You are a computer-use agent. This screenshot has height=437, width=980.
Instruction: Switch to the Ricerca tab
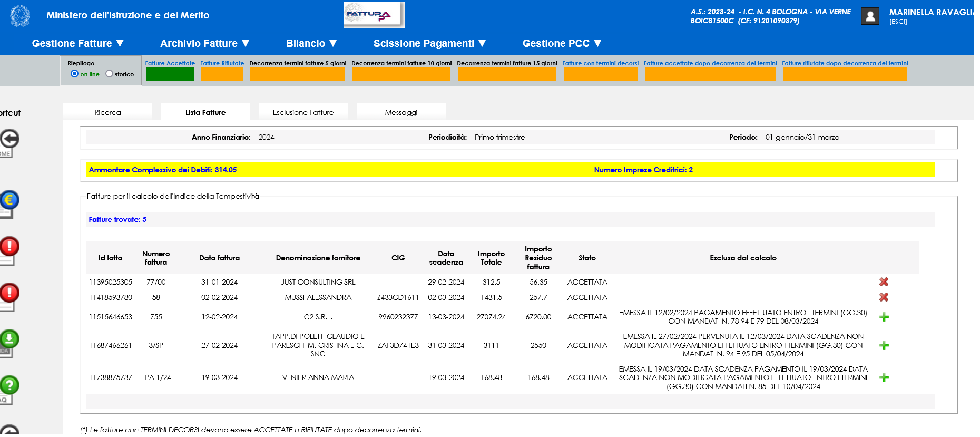point(107,112)
